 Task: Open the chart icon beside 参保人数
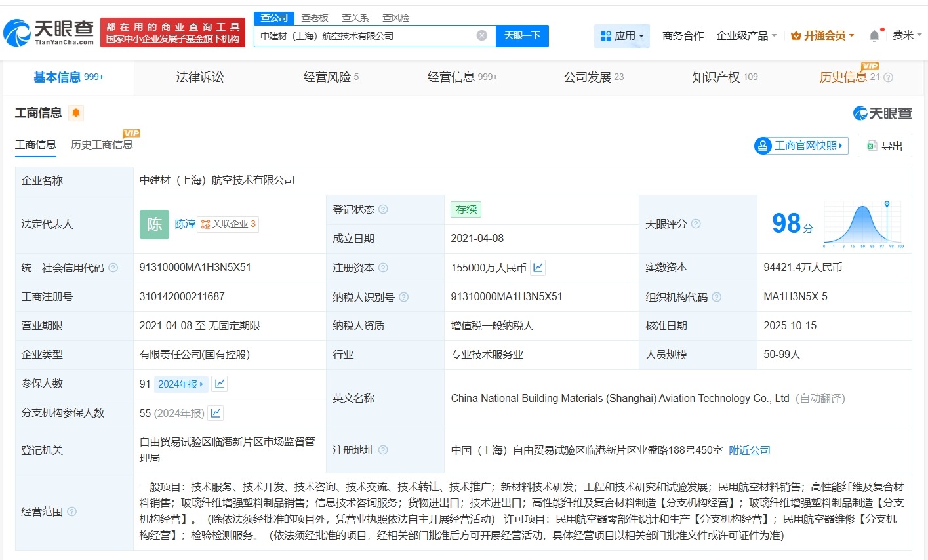click(219, 384)
